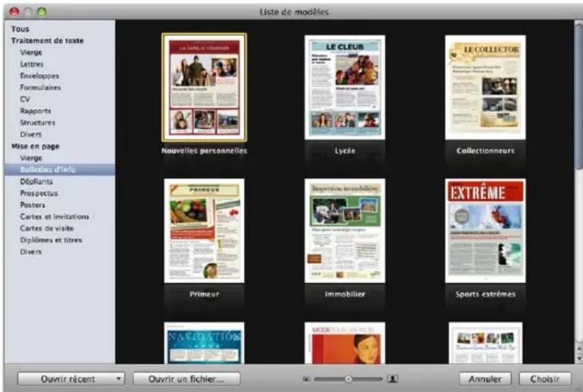Click the Lycée template label

[x=345, y=151]
